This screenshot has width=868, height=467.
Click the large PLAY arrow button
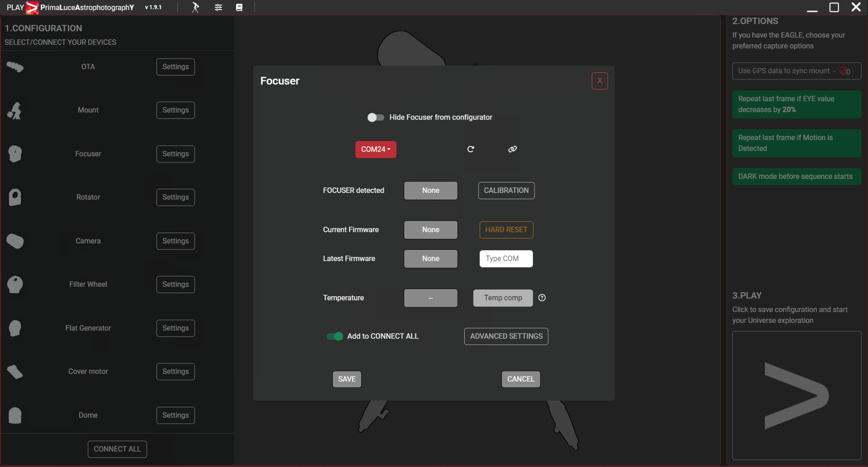click(x=797, y=396)
